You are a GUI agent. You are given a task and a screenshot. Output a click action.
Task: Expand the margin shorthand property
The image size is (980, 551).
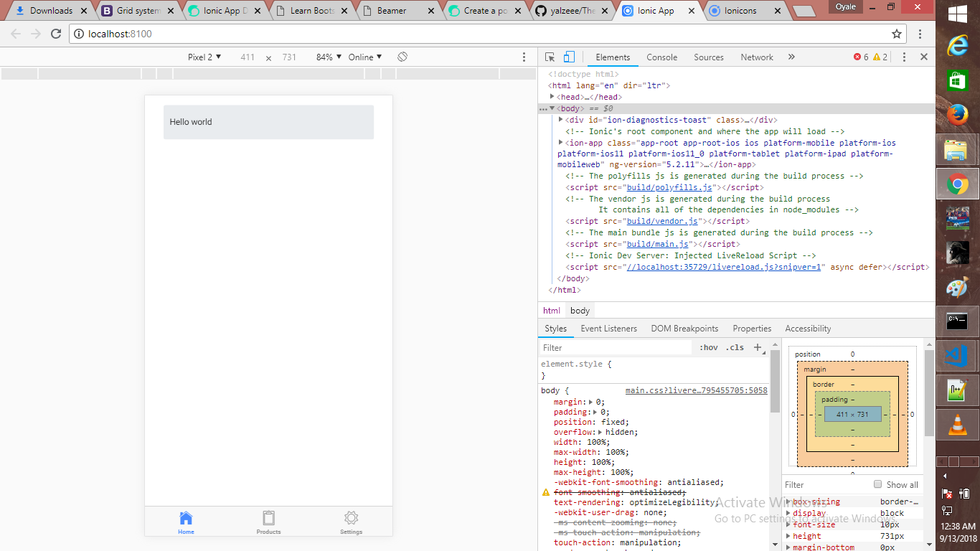[591, 402]
